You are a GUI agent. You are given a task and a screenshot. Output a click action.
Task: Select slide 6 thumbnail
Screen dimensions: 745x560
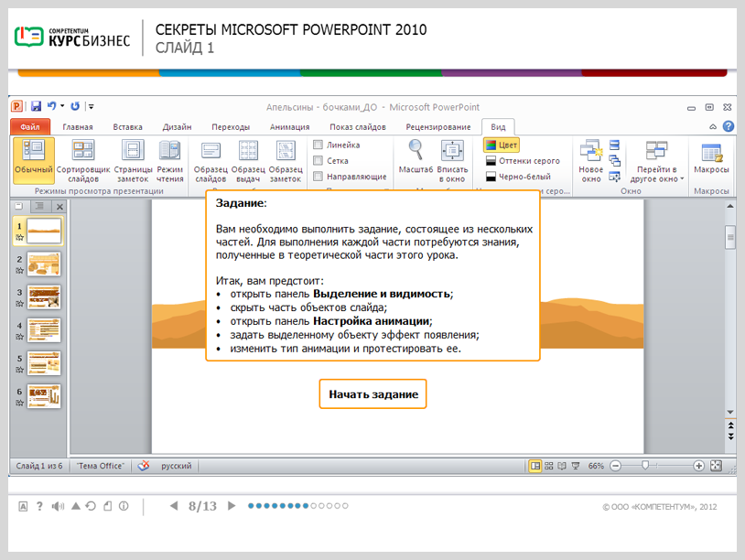click(x=44, y=396)
